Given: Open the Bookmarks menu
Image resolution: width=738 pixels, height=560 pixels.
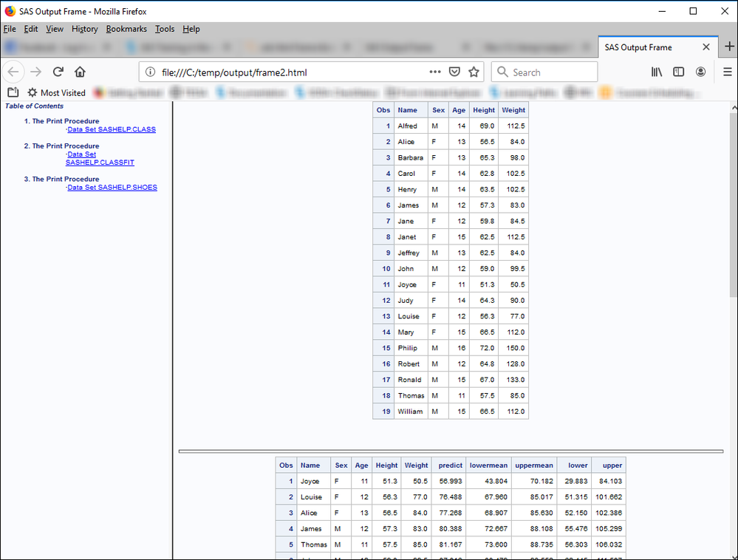Looking at the screenshot, I should [x=126, y=29].
